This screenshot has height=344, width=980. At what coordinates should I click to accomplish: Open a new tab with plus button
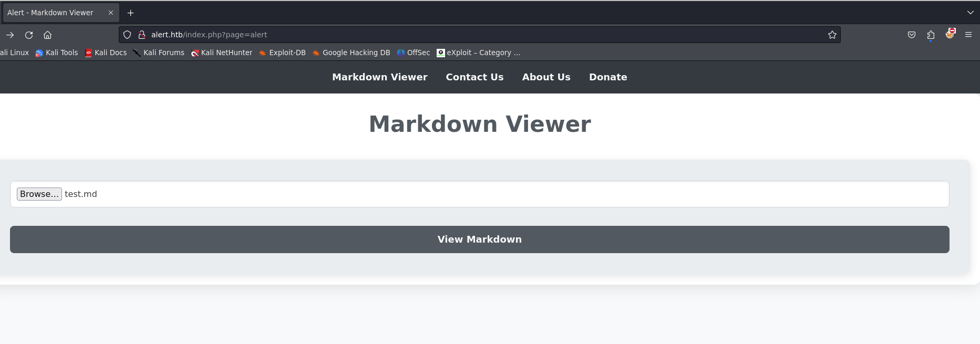[x=130, y=13]
